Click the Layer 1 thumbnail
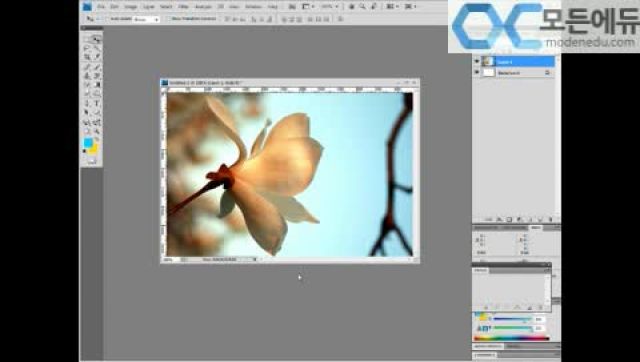Screen dimensions: 640x362 click(x=488, y=62)
